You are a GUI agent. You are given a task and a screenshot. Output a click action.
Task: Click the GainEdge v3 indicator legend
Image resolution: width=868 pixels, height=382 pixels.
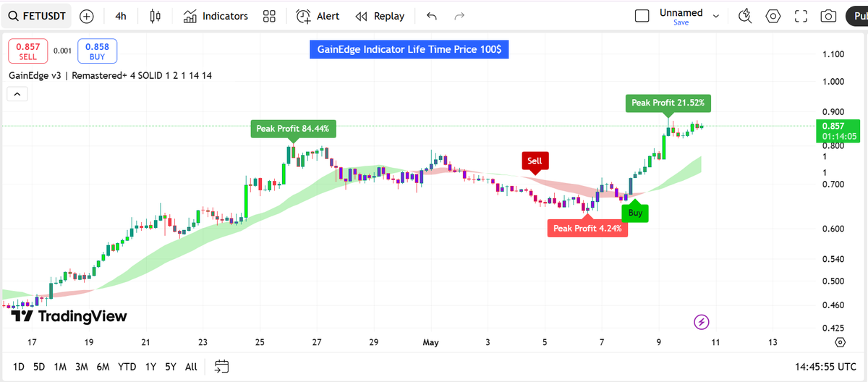click(x=110, y=75)
